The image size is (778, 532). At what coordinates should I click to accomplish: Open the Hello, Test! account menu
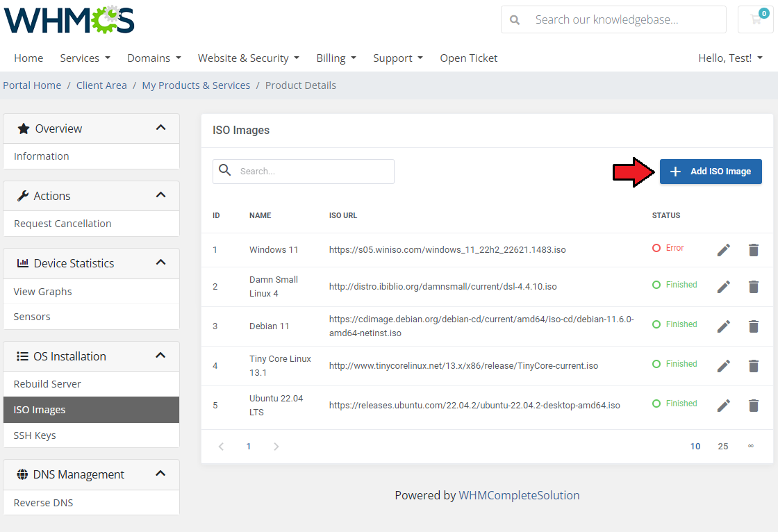coord(730,58)
